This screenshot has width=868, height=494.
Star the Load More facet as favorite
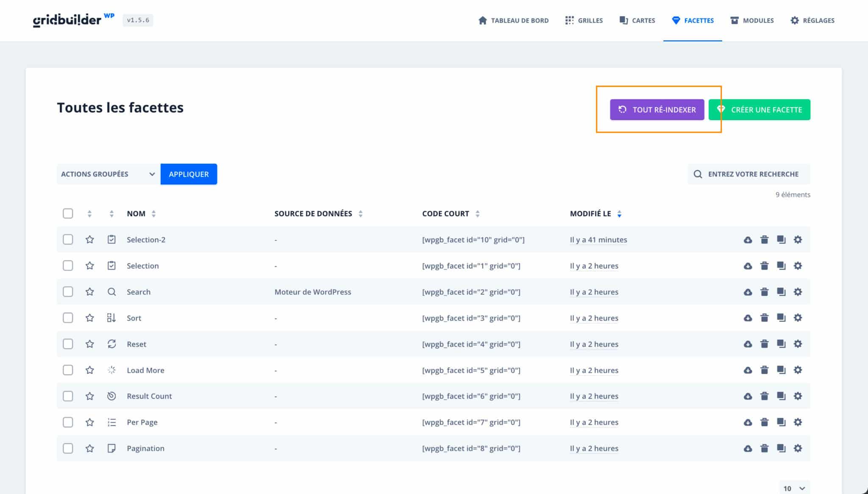(x=89, y=370)
